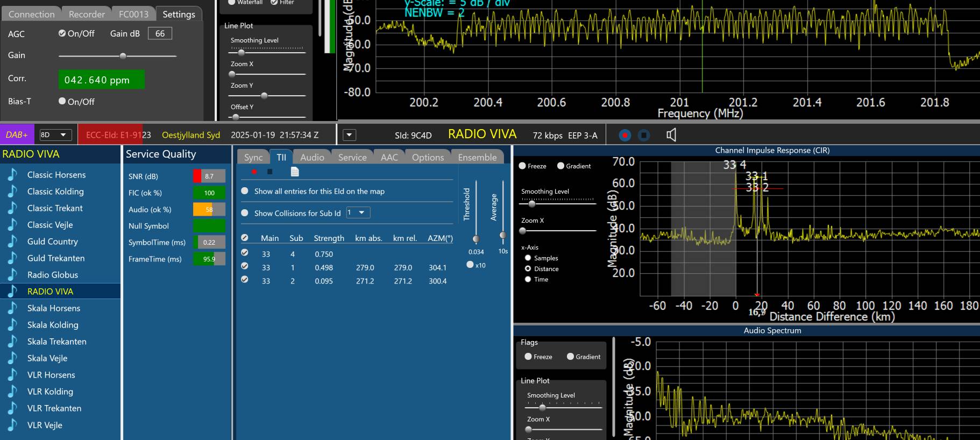Expand the Sub Id collisions dropdown
This screenshot has width=980, height=440.
[x=358, y=213]
